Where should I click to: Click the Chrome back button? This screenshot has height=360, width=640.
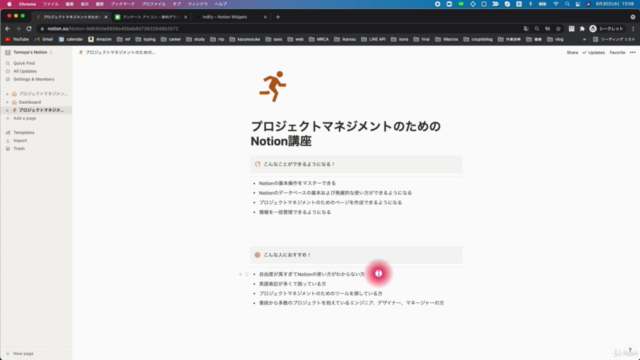point(7,29)
